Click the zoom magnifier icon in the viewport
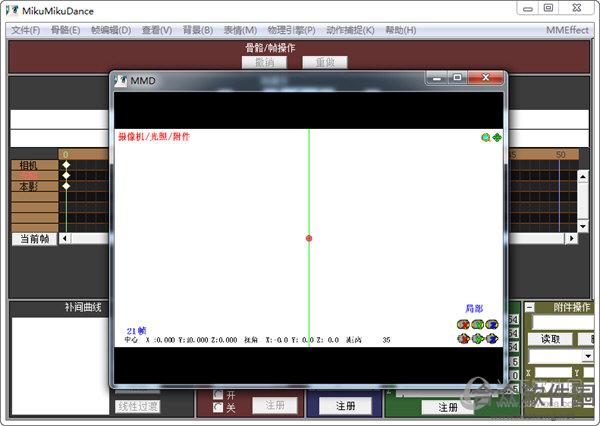Image resolution: width=600 pixels, height=426 pixels. click(486, 137)
